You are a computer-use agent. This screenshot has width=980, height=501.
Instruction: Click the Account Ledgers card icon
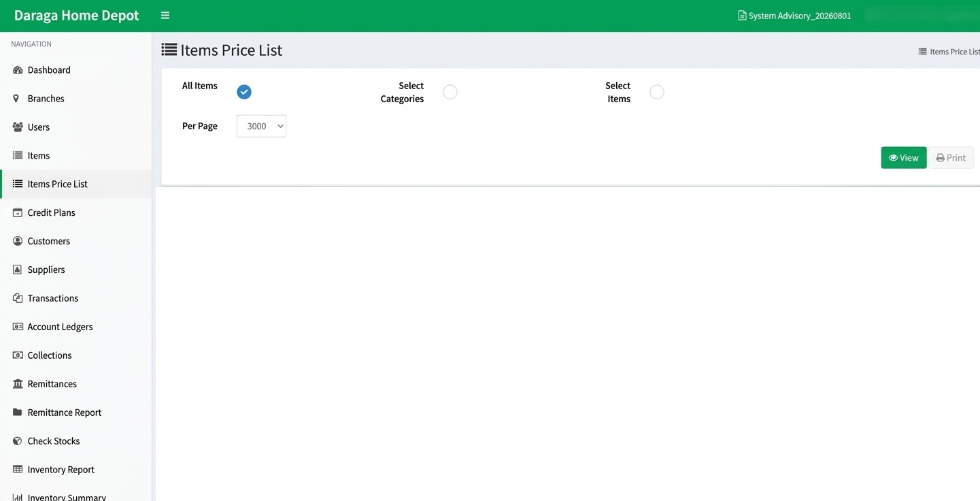tap(18, 327)
